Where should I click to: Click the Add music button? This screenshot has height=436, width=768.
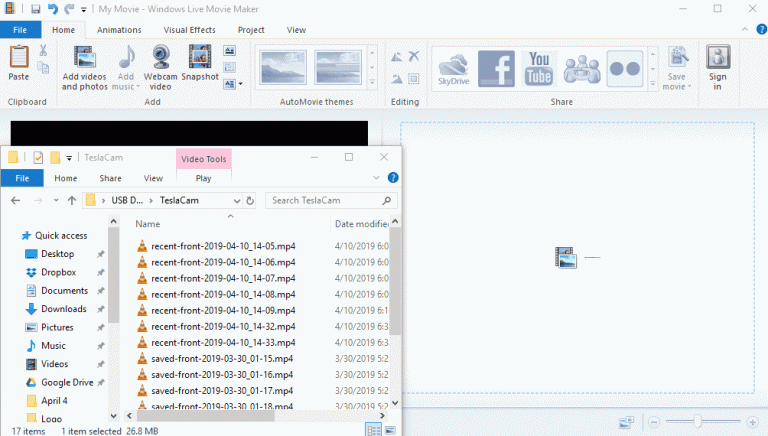tap(126, 68)
